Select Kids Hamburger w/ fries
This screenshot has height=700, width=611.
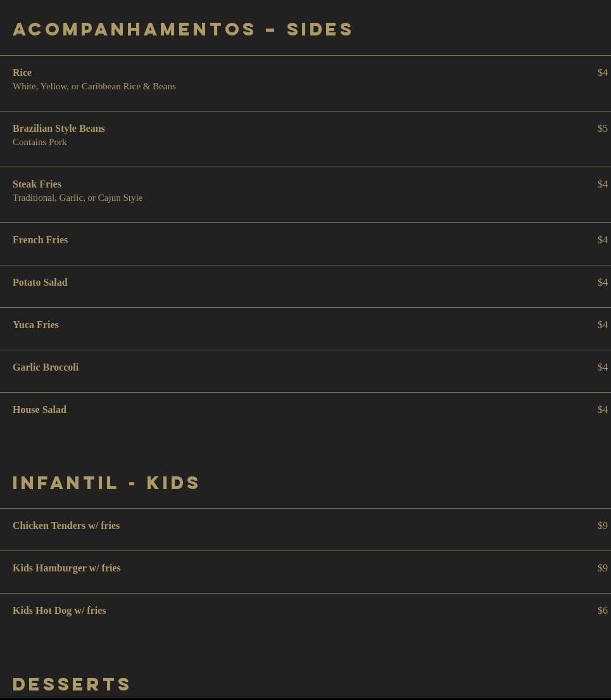pos(66,568)
